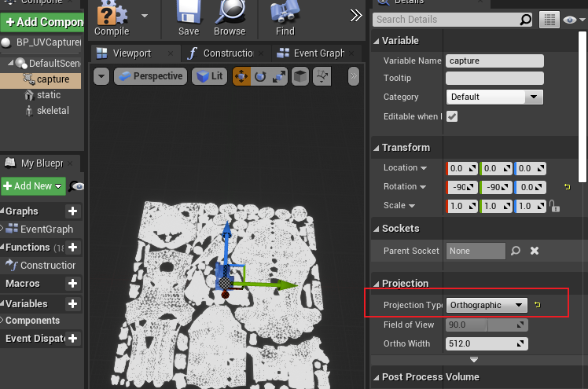
Task: Open My Blueprint view options eye
Action: tap(76, 186)
